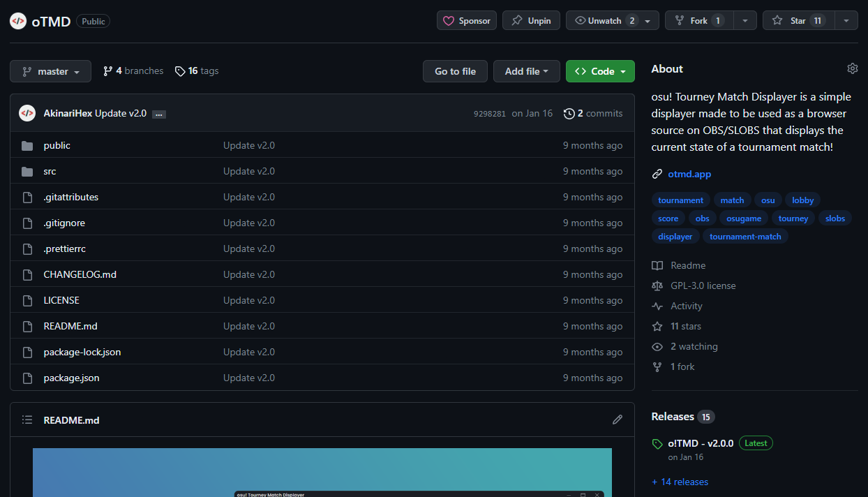Open the Update v2.0 message for .prettierrc

[x=249, y=248]
